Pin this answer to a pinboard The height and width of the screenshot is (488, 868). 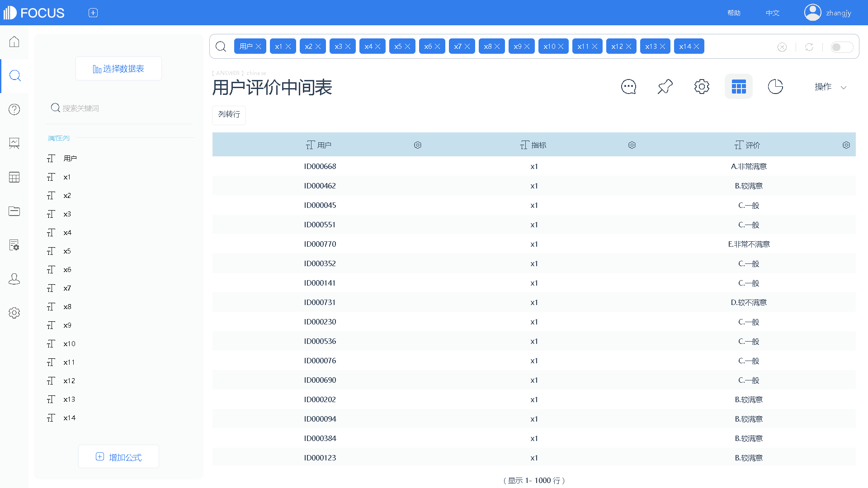click(x=665, y=87)
